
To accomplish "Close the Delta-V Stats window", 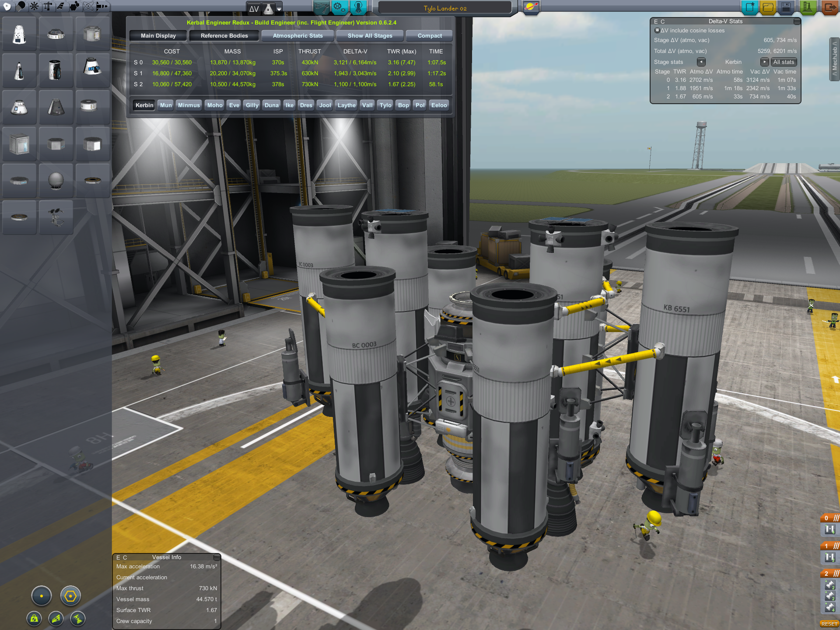I will tap(797, 21).
